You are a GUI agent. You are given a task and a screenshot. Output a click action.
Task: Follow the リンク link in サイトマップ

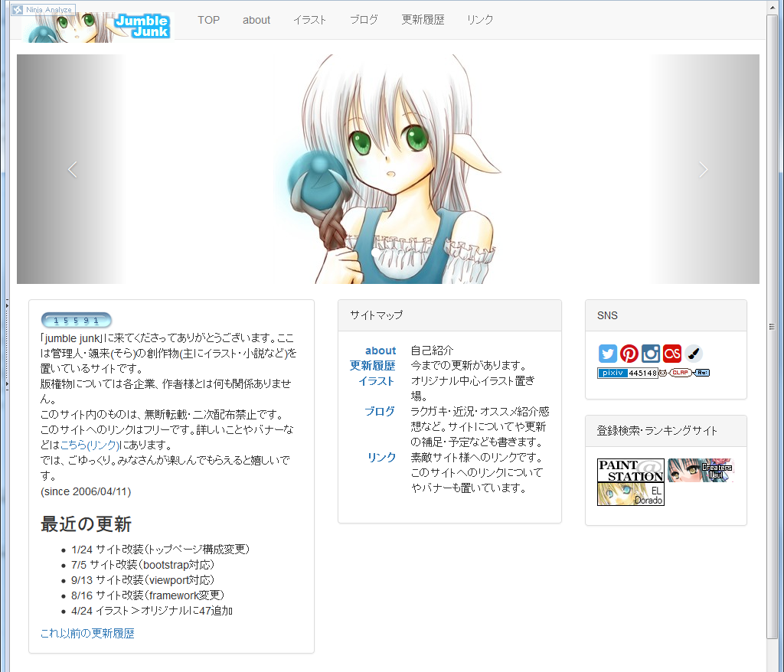381,458
